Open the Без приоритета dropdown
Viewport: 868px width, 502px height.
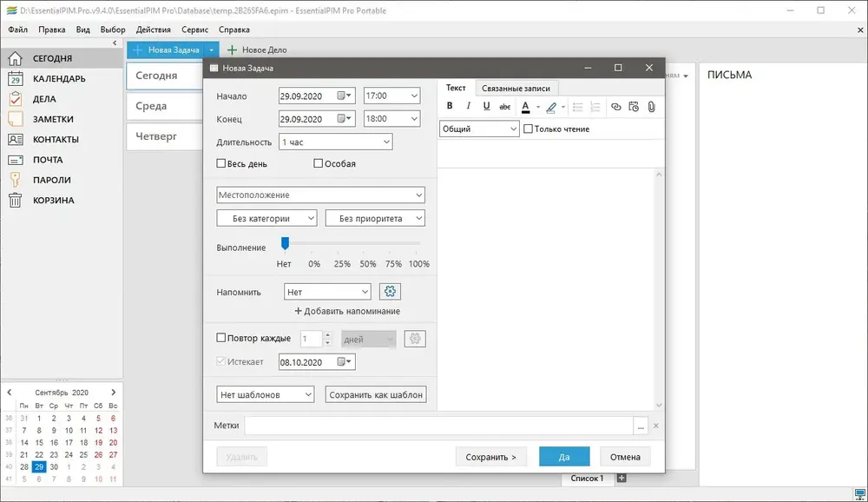click(x=375, y=218)
